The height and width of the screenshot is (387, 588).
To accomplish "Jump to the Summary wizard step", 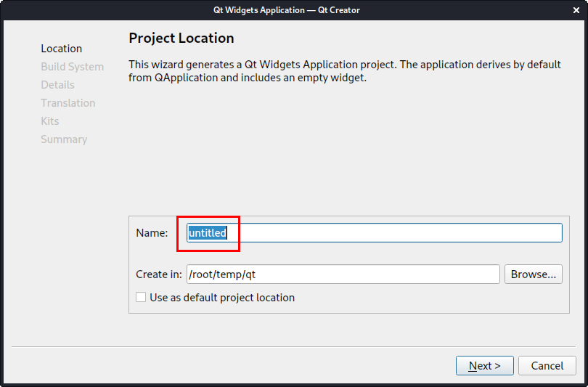I will pos(64,139).
